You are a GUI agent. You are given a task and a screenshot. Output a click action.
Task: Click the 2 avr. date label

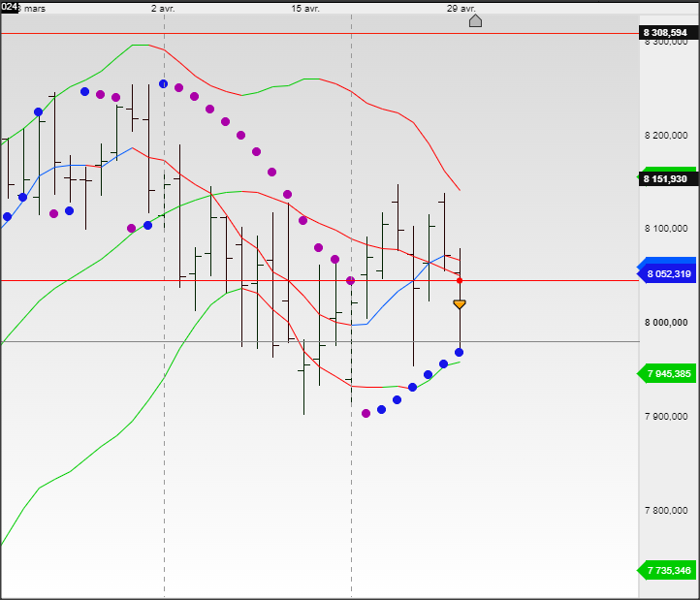(163, 9)
